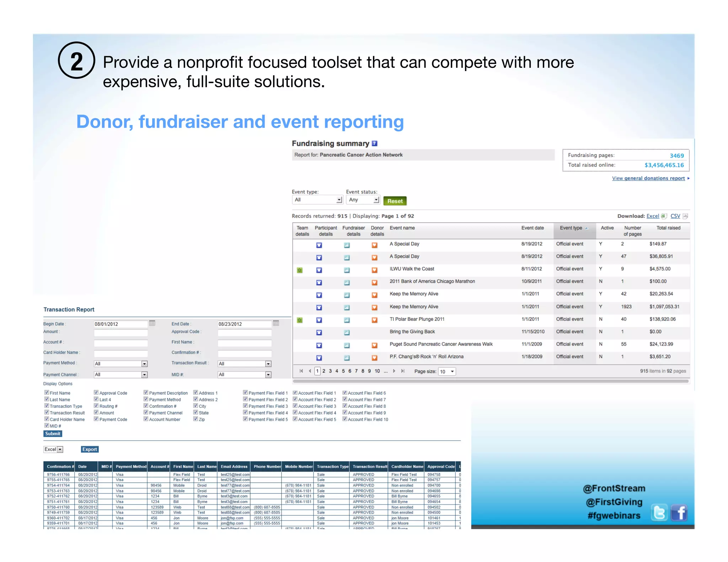The height and width of the screenshot is (562, 728).
Task: Click the horizontal scrollbar below the fundraising table
Action: (x=491, y=382)
